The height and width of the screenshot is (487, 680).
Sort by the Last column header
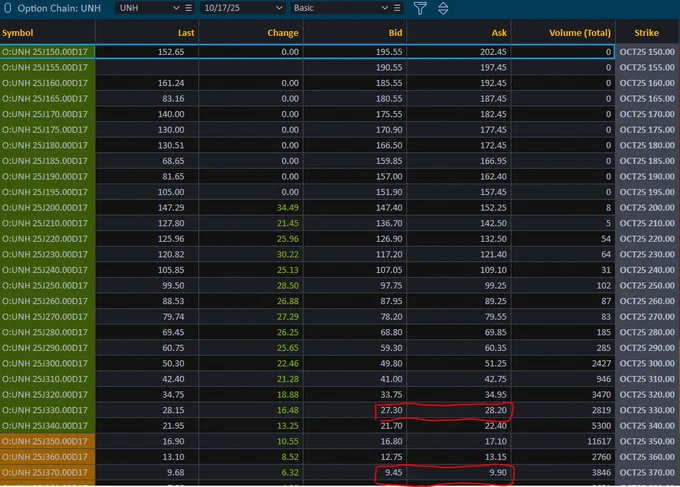click(x=186, y=33)
